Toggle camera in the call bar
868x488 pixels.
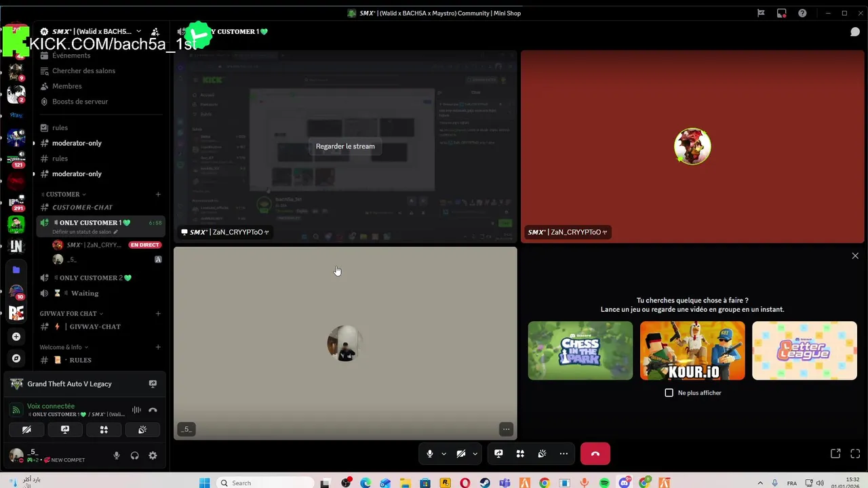(x=460, y=454)
